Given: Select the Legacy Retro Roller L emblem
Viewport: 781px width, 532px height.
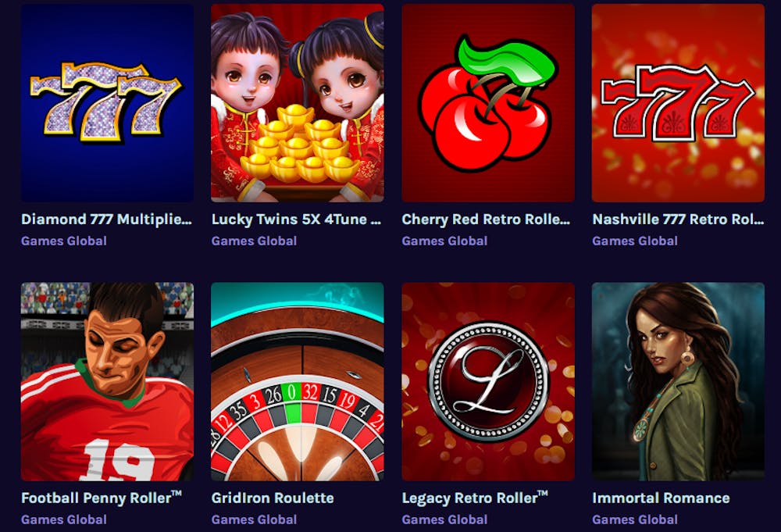Looking at the screenshot, I should click(x=488, y=381).
